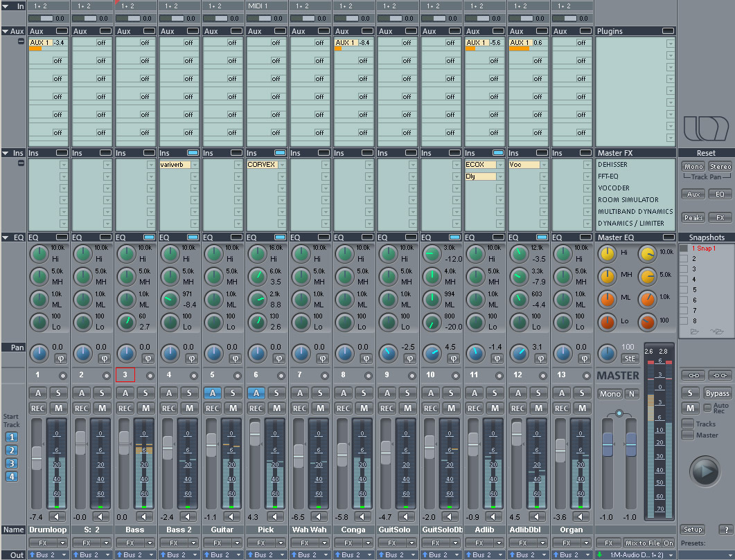Click the StE stereo editor button
The width and height of the screenshot is (735, 560).
[x=630, y=358]
